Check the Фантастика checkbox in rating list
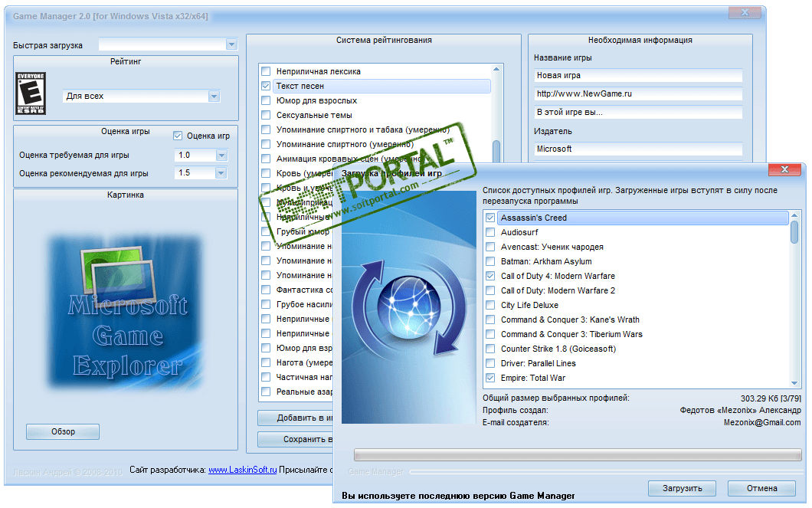This screenshot has width=812, height=508. click(x=266, y=290)
